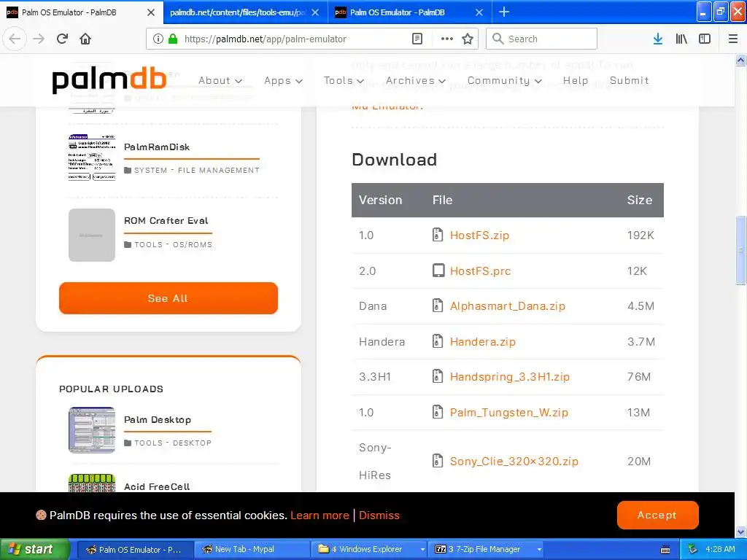This screenshot has height=560, width=747.
Task: Accept the cookie notice
Action: 657,515
